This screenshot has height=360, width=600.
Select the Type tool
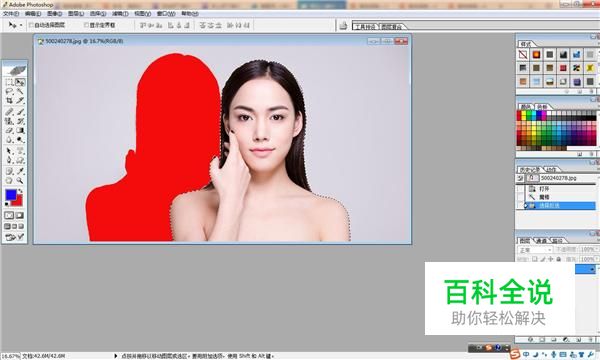pyautogui.click(x=20, y=151)
